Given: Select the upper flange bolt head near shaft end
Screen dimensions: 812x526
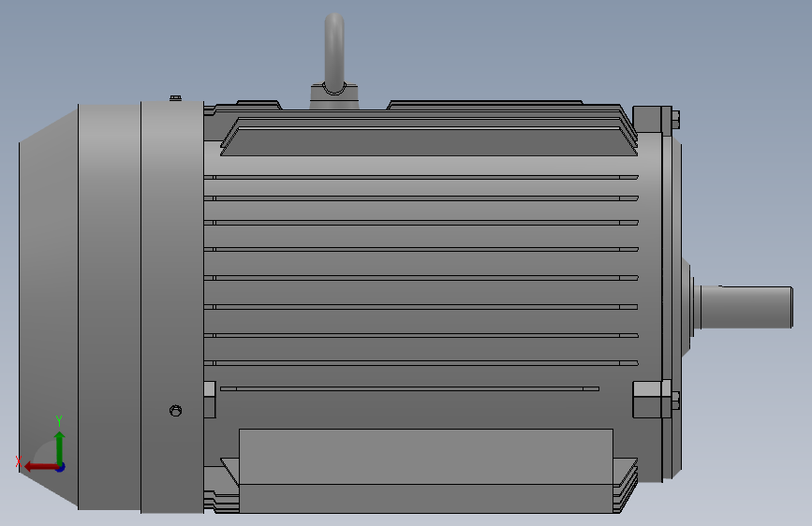Looking at the screenshot, I should click(676, 120).
